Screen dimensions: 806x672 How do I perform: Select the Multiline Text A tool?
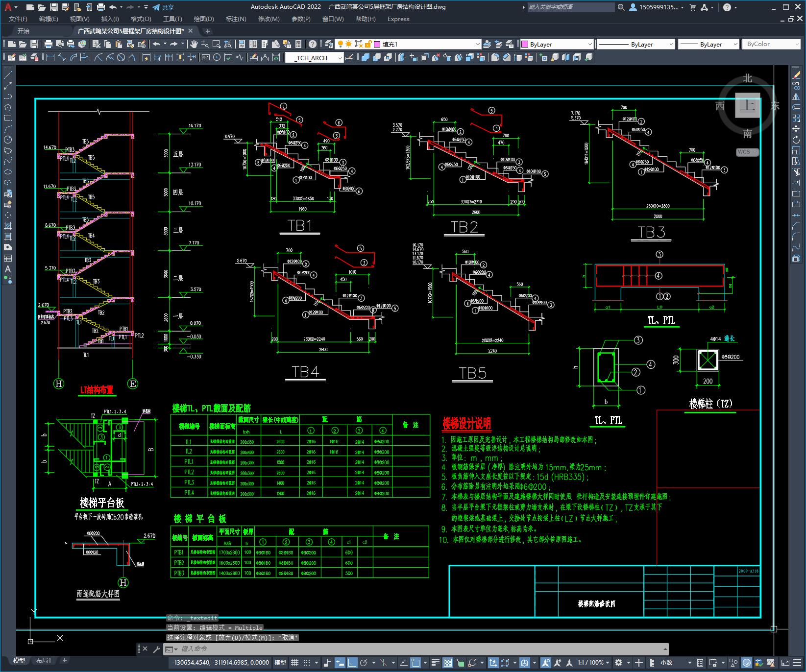[x=8, y=269]
